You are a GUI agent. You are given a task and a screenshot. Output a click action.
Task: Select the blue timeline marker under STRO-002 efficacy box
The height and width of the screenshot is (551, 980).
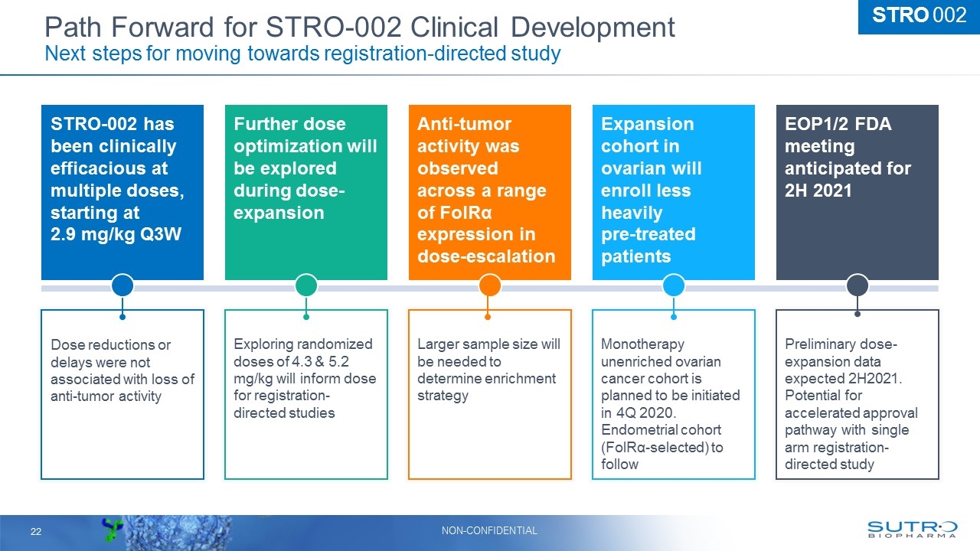coord(122,285)
